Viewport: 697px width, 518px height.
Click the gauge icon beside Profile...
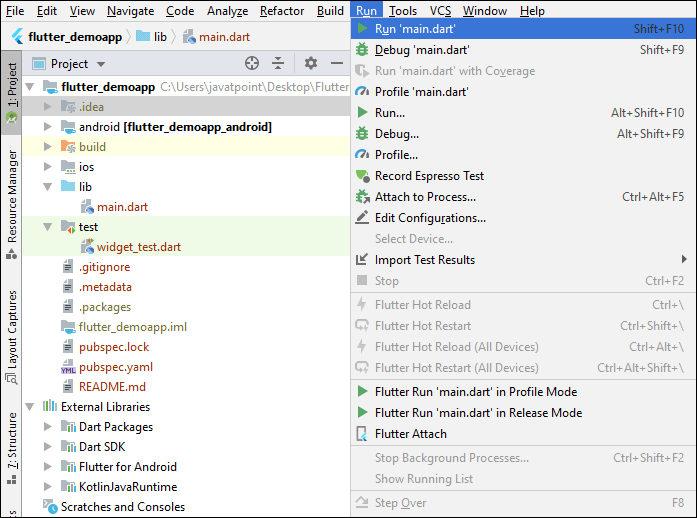[x=362, y=155]
